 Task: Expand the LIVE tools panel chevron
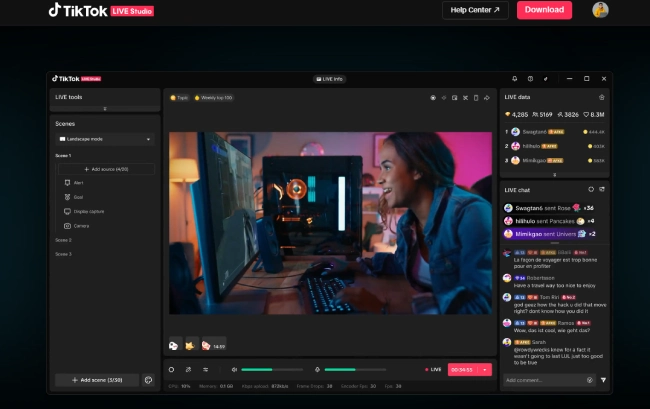click(x=105, y=108)
